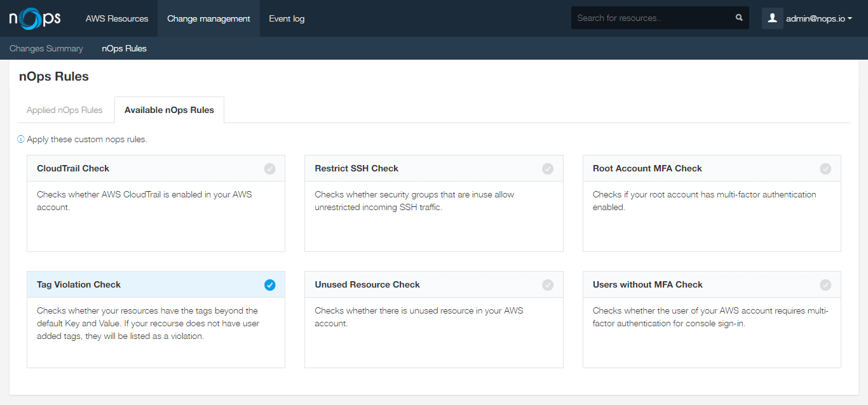Toggle the Unused Resource Check checkmark
868x405 pixels.
pos(548,285)
